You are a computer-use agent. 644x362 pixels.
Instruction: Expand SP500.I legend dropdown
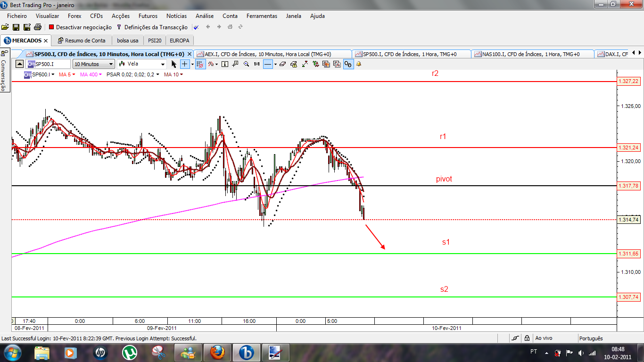pyautogui.click(x=53, y=74)
